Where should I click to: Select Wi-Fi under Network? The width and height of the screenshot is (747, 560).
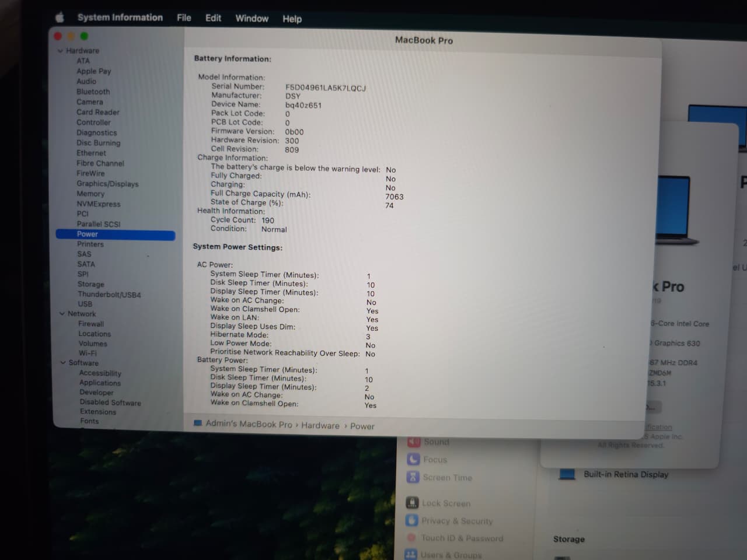tap(88, 353)
